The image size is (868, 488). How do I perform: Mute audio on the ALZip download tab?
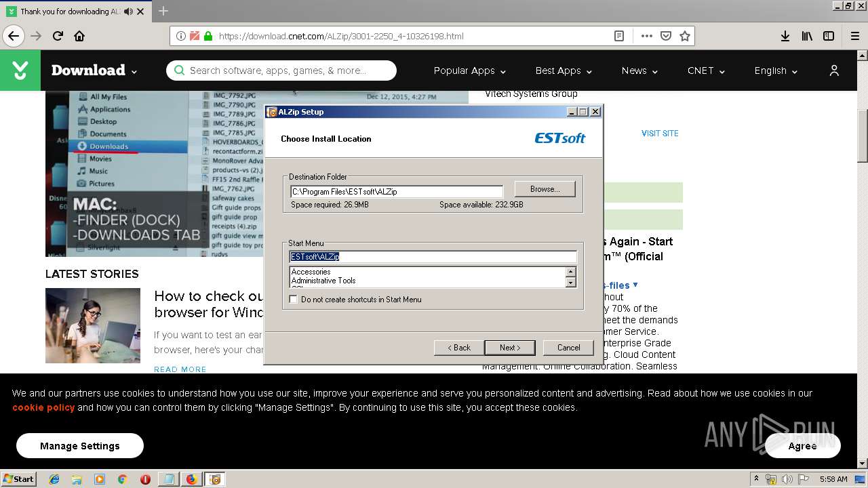coord(128,12)
